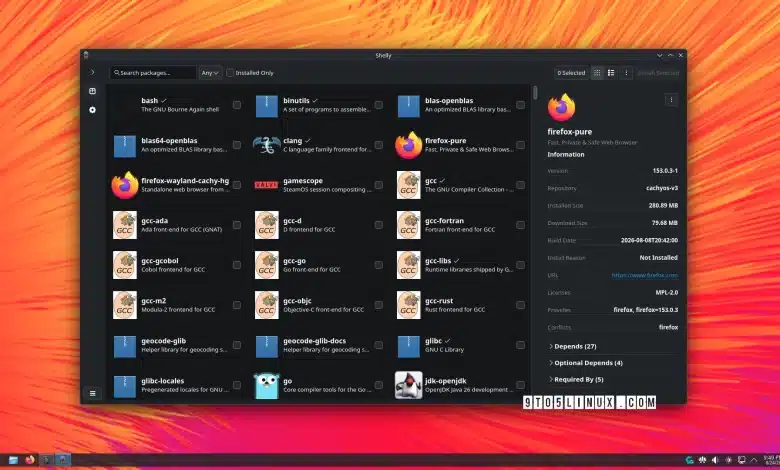780x470 pixels.
Task: Click the blas64-openblas package icon
Action: (124, 146)
